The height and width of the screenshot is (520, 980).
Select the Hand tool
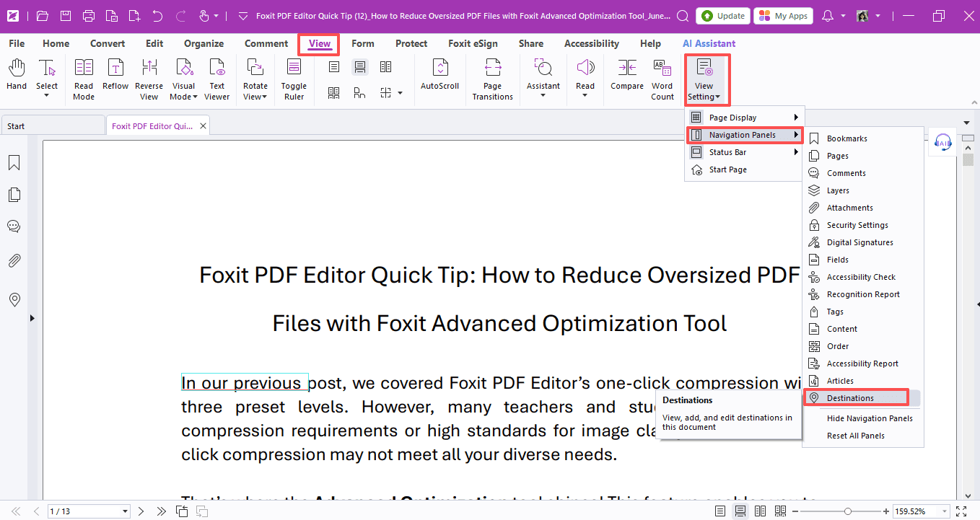[x=17, y=75]
